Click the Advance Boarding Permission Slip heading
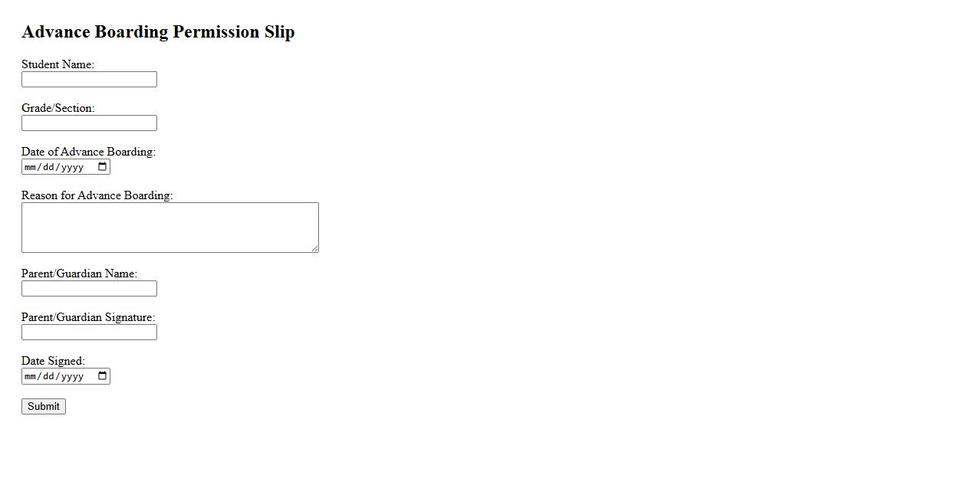The height and width of the screenshot is (498, 980). [x=158, y=32]
